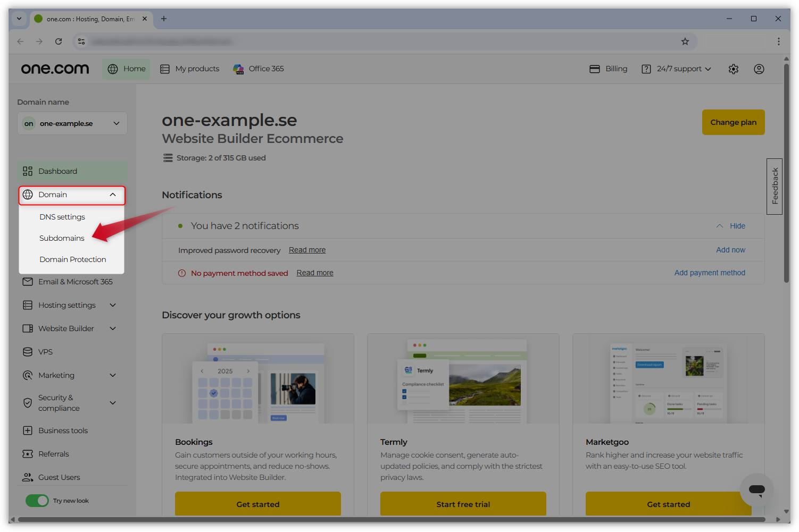The height and width of the screenshot is (532, 799).
Task: Open Chrome three-dot menu
Action: (779, 41)
